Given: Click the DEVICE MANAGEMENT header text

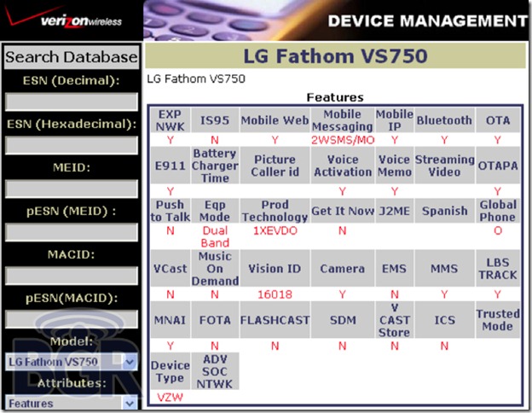Looking at the screenshot, I should tap(427, 20).
